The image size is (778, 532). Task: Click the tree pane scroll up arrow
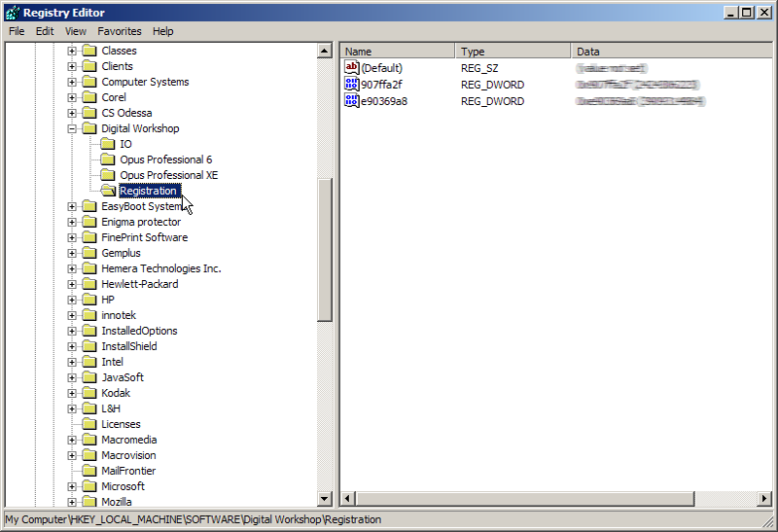(325, 51)
